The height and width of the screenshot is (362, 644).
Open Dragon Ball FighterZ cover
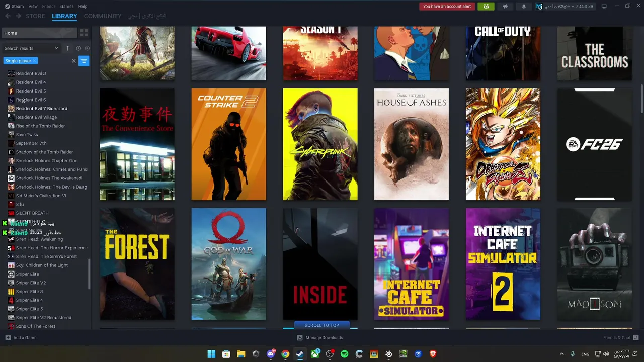tap(503, 144)
